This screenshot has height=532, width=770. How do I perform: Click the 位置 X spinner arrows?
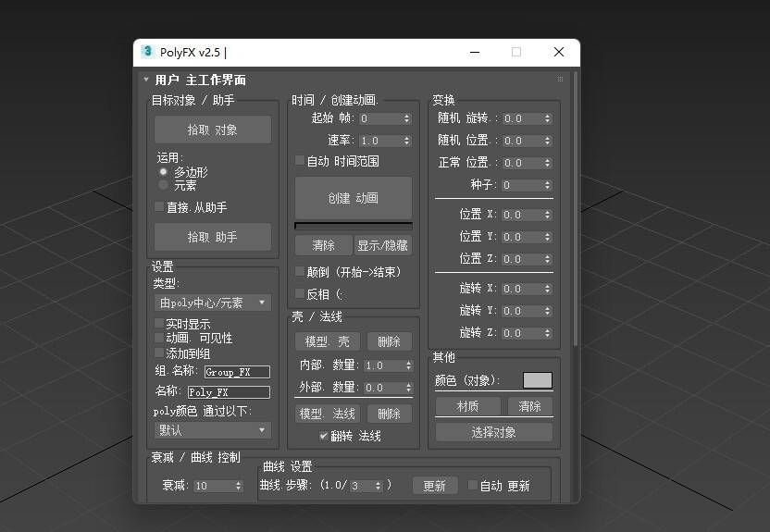click(548, 215)
